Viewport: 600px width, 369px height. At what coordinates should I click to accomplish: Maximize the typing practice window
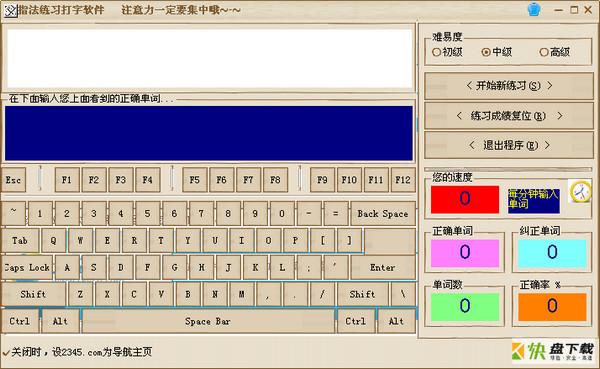pyautogui.click(x=574, y=10)
